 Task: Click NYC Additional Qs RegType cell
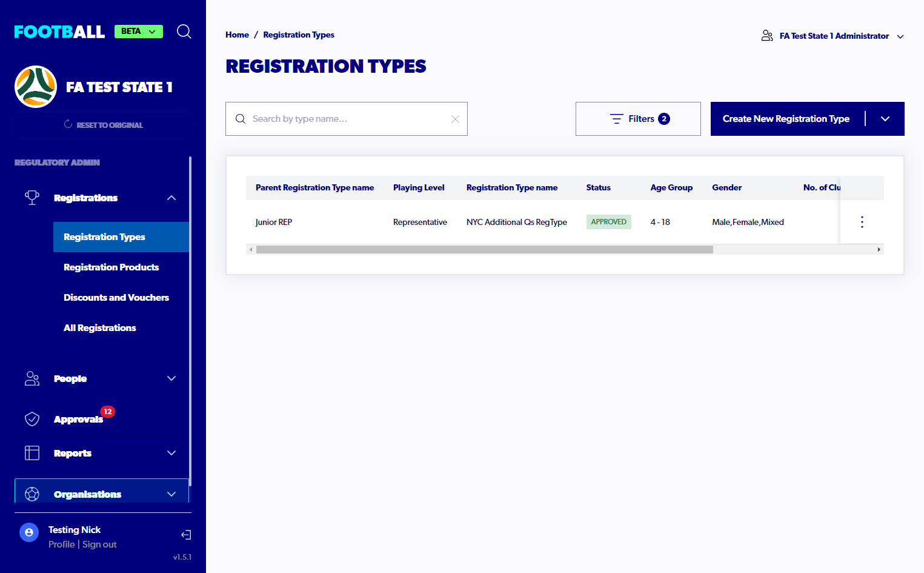tap(517, 222)
